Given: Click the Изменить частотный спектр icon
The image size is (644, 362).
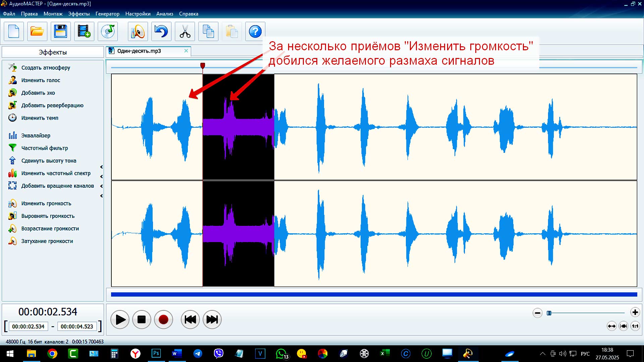Looking at the screenshot, I should (x=12, y=173).
